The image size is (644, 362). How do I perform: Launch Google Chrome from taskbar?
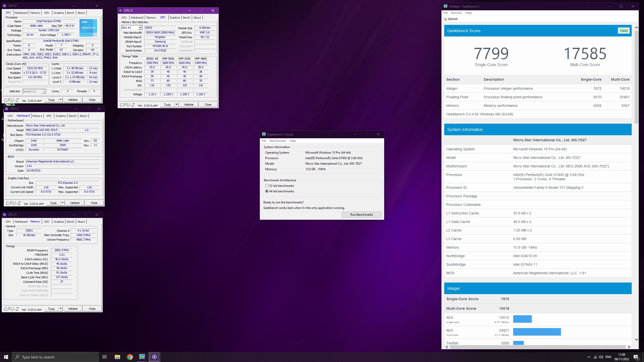[130, 357]
